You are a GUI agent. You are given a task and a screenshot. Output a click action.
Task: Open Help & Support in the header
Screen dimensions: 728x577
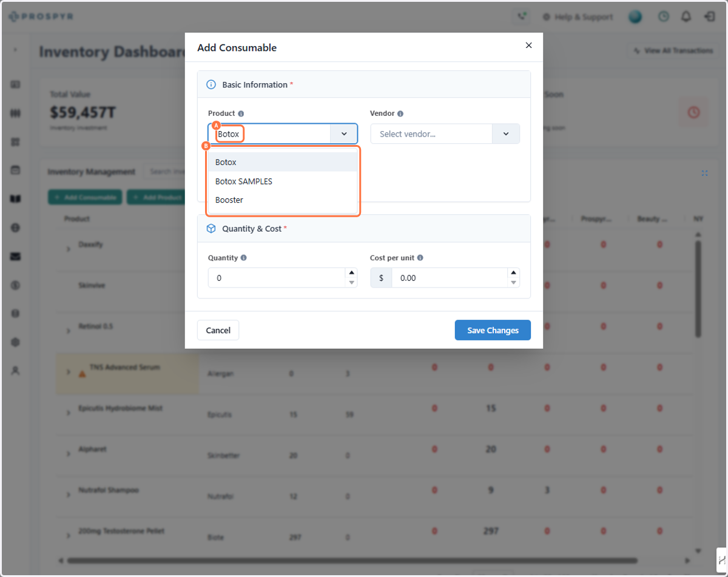point(577,17)
